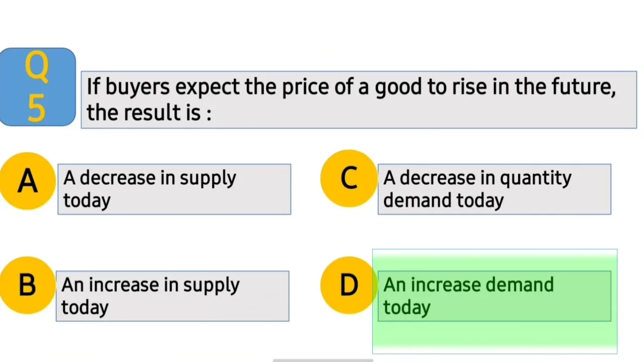Select the yellow B option circle
The image size is (644, 362).
click(x=27, y=285)
